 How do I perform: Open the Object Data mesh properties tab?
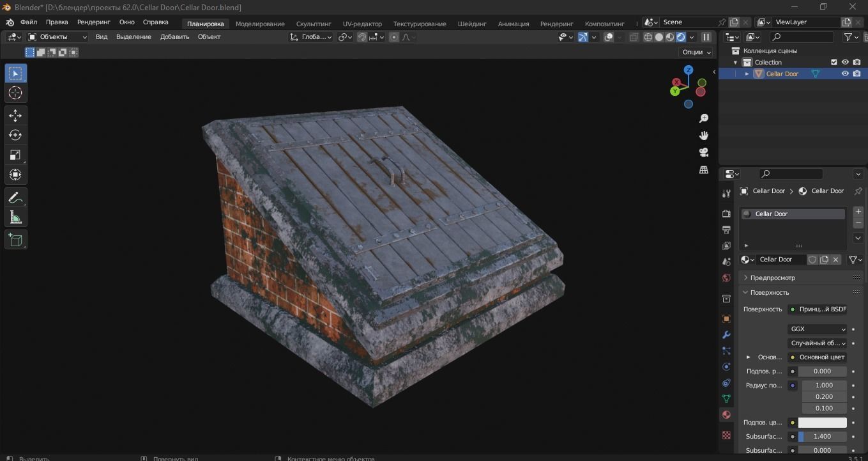tap(726, 398)
